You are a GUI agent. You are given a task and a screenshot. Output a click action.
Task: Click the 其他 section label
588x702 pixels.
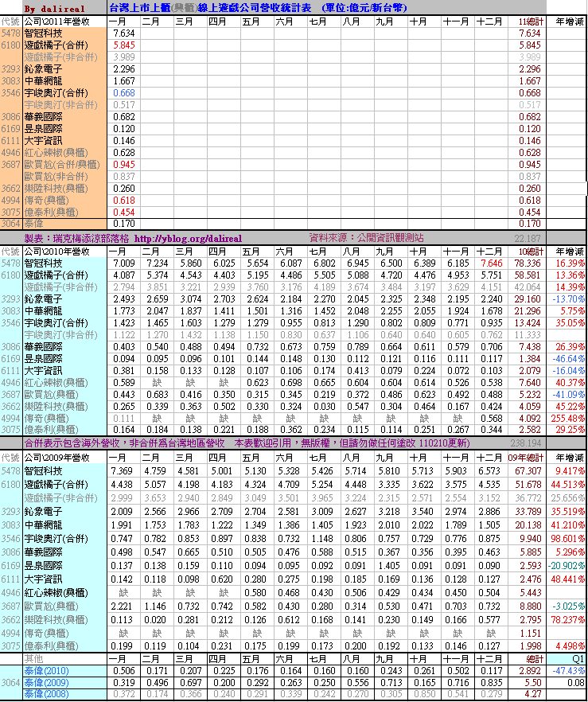click(x=33, y=659)
